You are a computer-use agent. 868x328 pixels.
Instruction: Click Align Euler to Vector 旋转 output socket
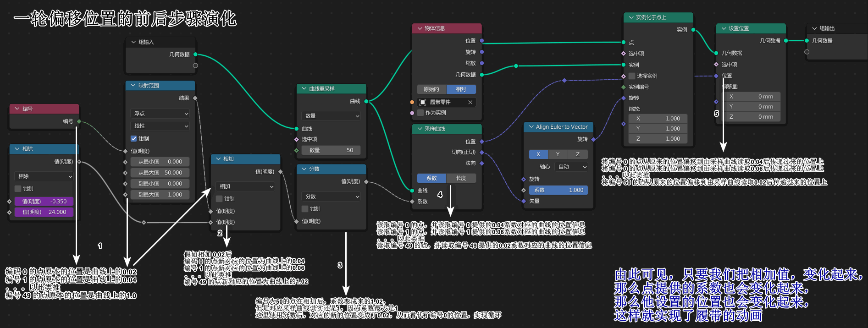click(593, 139)
